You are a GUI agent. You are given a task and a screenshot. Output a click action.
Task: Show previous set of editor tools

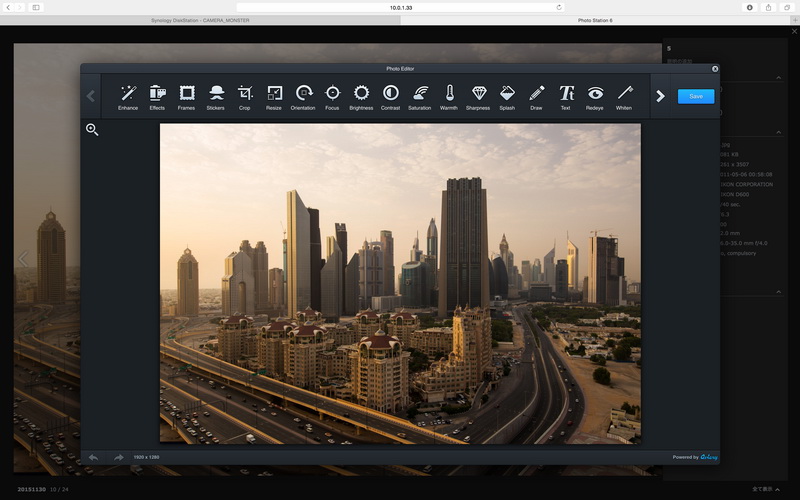click(x=91, y=96)
